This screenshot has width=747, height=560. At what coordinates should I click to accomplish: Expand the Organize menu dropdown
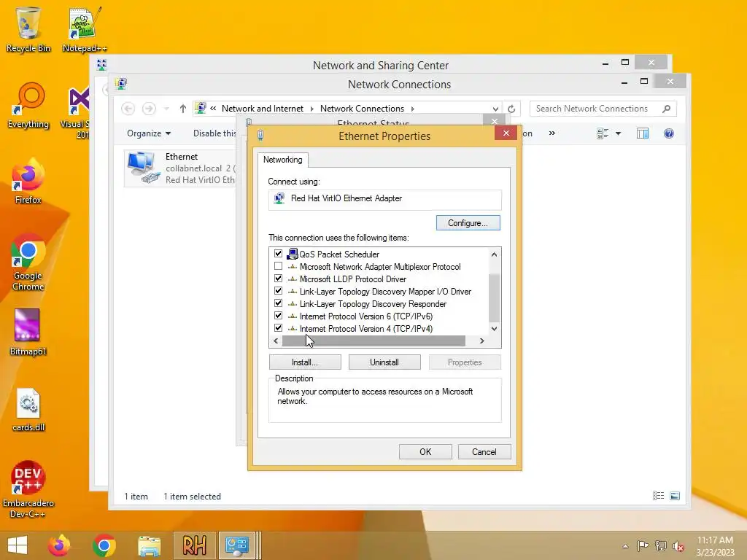click(x=149, y=134)
